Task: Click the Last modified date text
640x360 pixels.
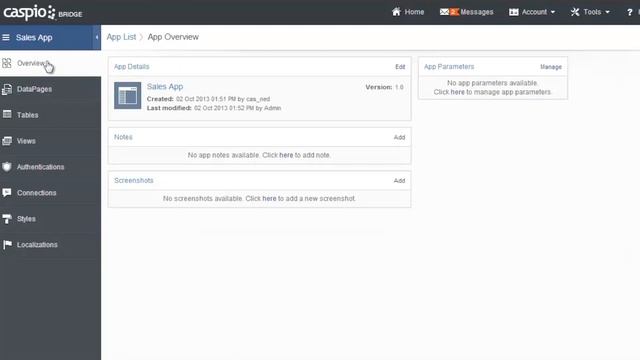Action: tap(214, 108)
